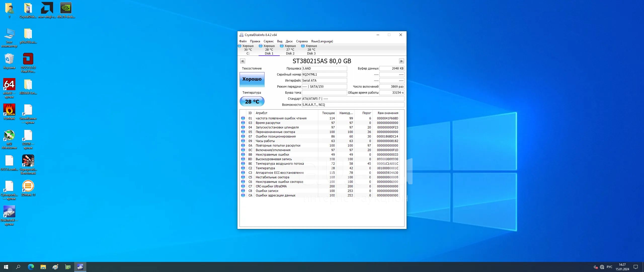
Task: Open the Вид menu
Action: click(x=279, y=41)
